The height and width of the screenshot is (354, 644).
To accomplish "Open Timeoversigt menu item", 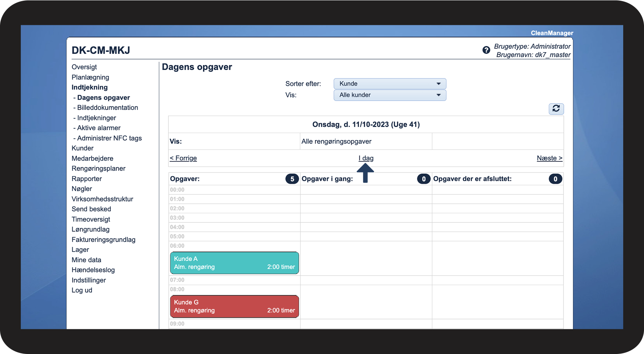I will coord(91,219).
